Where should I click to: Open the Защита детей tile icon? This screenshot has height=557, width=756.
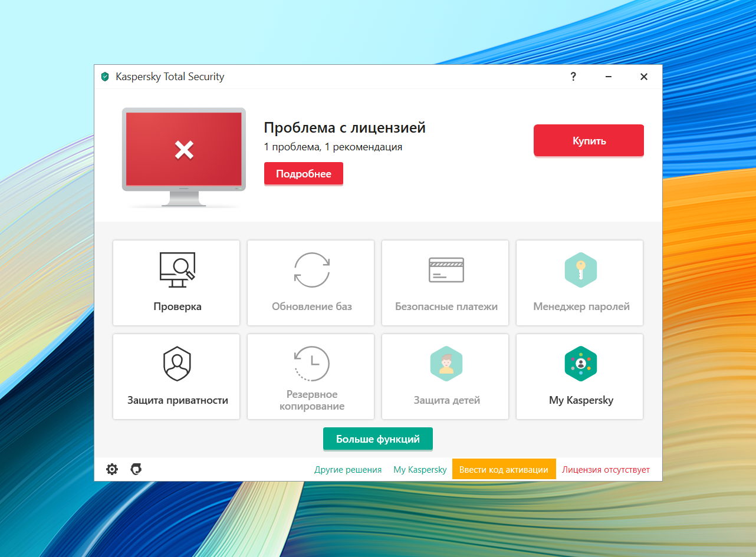(446, 364)
